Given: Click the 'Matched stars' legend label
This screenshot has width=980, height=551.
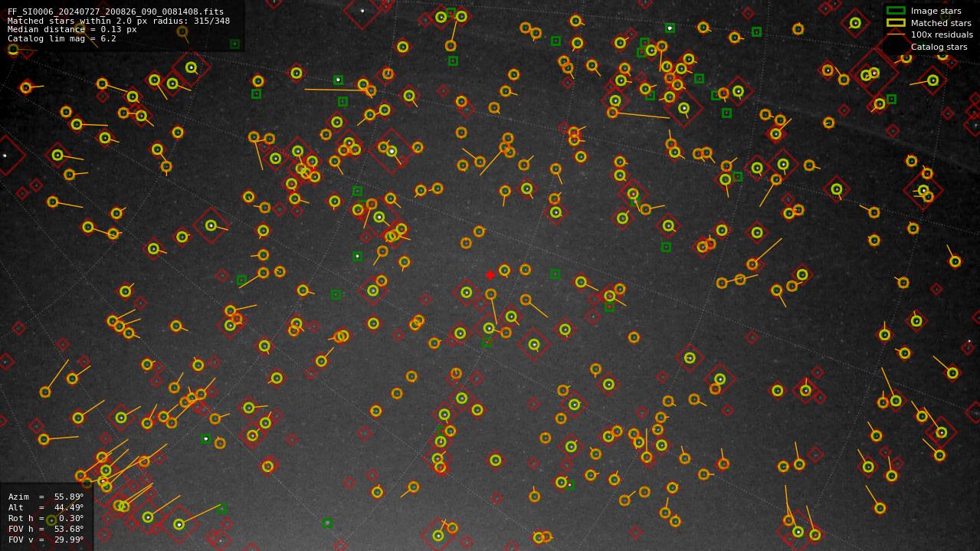Looking at the screenshot, I should 941,23.
